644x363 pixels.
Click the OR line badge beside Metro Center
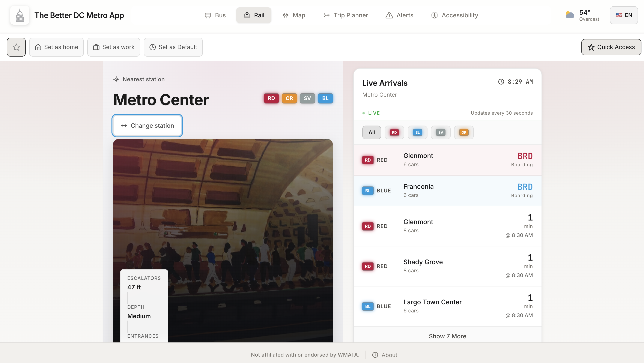[289, 98]
